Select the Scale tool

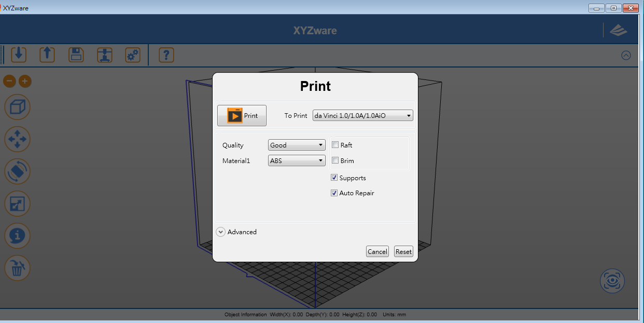tap(17, 204)
